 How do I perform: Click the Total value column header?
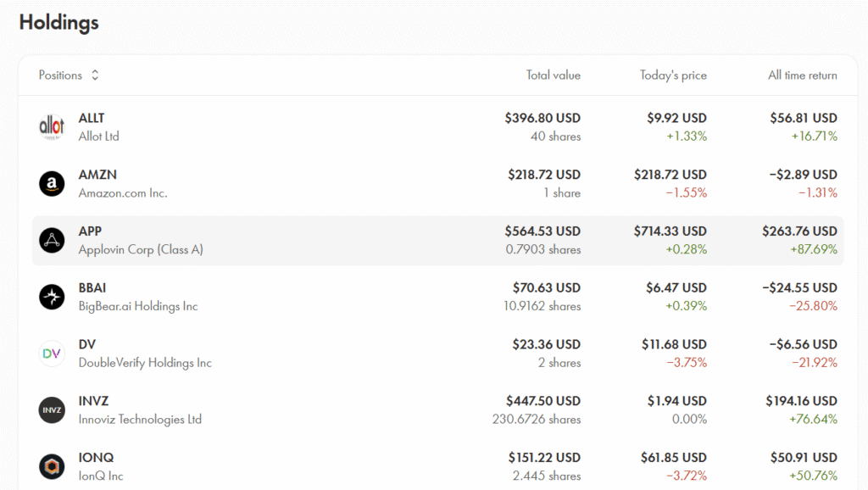pos(553,75)
